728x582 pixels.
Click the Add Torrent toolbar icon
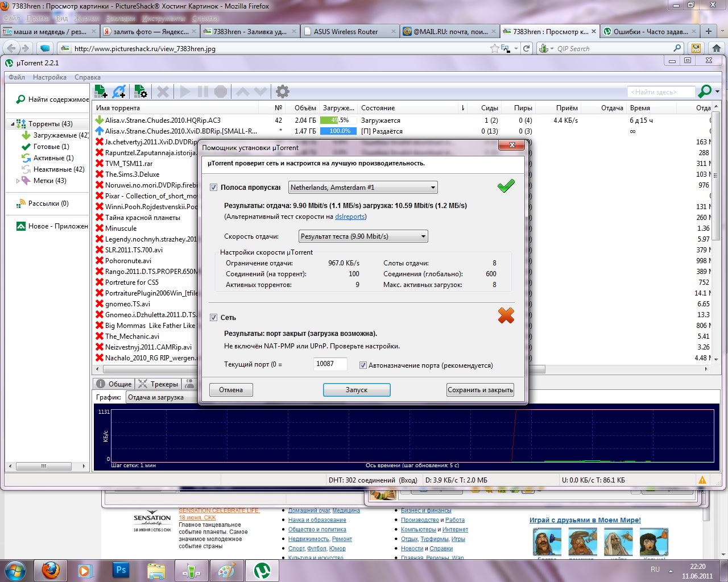101,92
